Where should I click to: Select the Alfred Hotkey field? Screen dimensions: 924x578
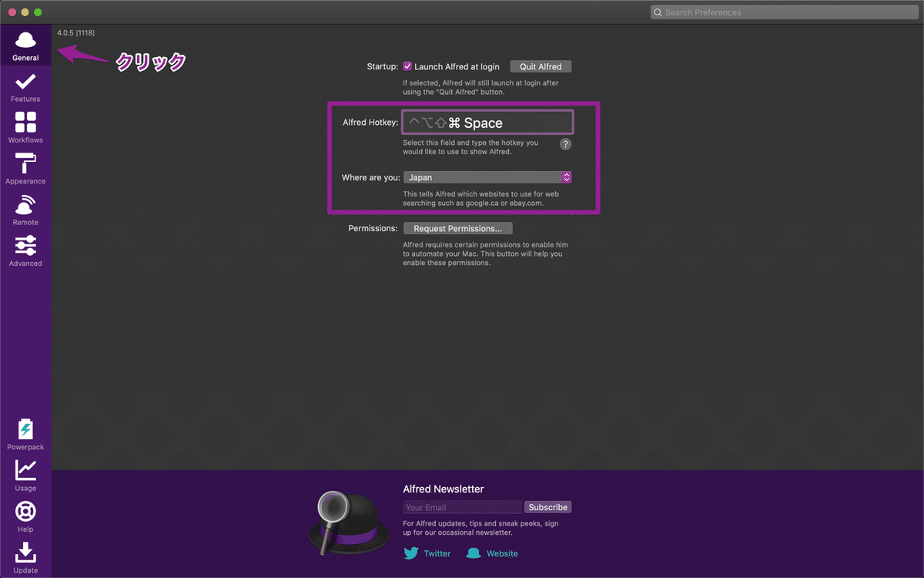pyautogui.click(x=488, y=123)
